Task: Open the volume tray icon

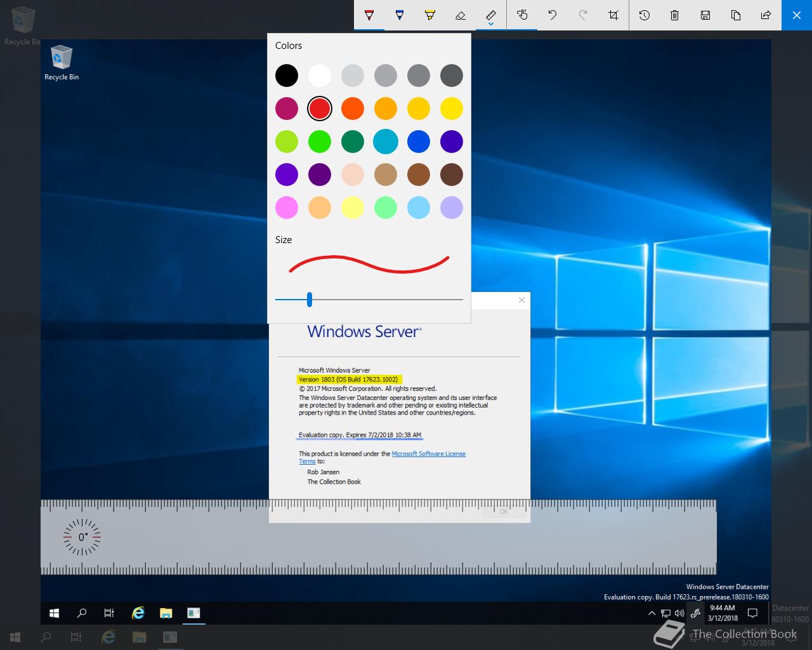Action: coord(679,613)
